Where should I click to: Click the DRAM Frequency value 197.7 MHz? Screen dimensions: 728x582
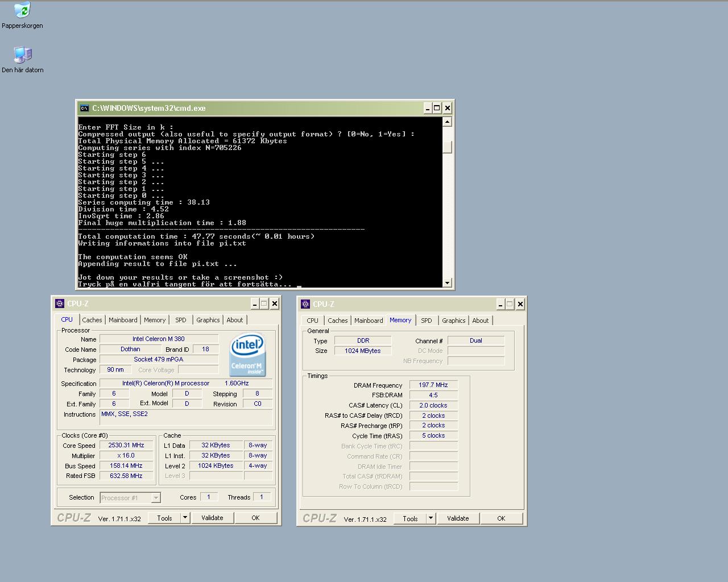click(433, 385)
